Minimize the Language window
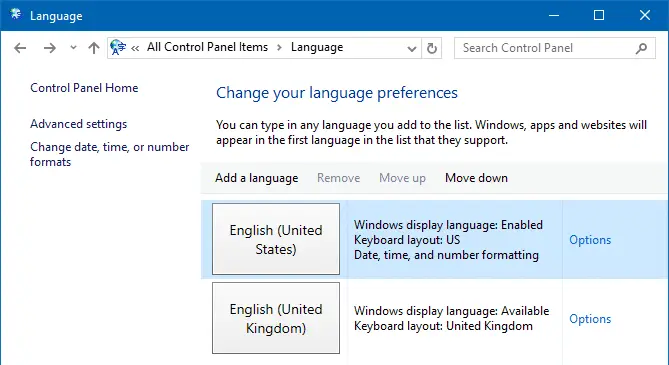Screen dimensions: 669x365 point(554,15)
